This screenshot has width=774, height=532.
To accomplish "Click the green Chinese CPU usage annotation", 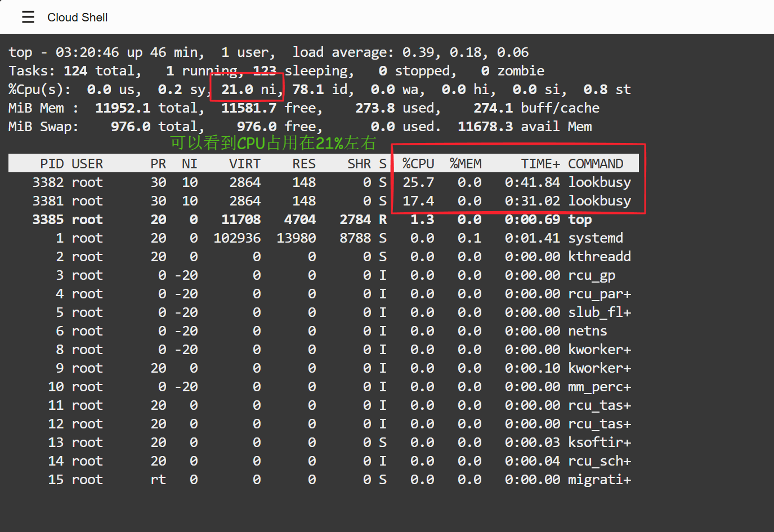I will [273, 143].
